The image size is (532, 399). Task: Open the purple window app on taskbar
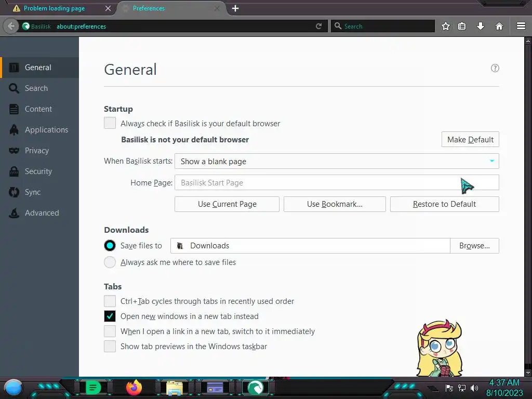pos(215,388)
